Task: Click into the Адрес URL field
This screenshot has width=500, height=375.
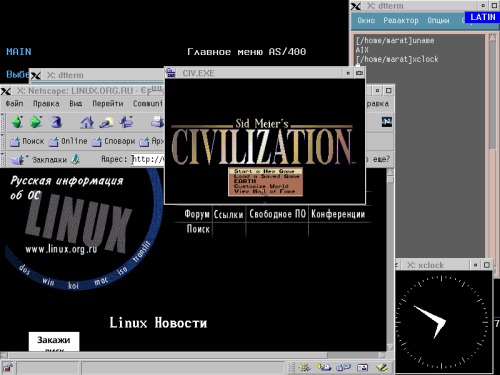Action: [148, 159]
